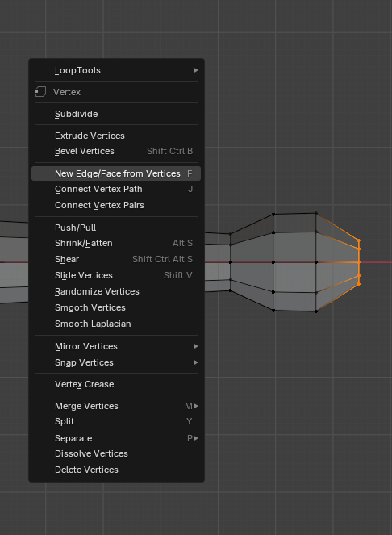This screenshot has height=535, width=392.
Task: Expand the Mirror Vertices submenu
Action: tap(116, 346)
